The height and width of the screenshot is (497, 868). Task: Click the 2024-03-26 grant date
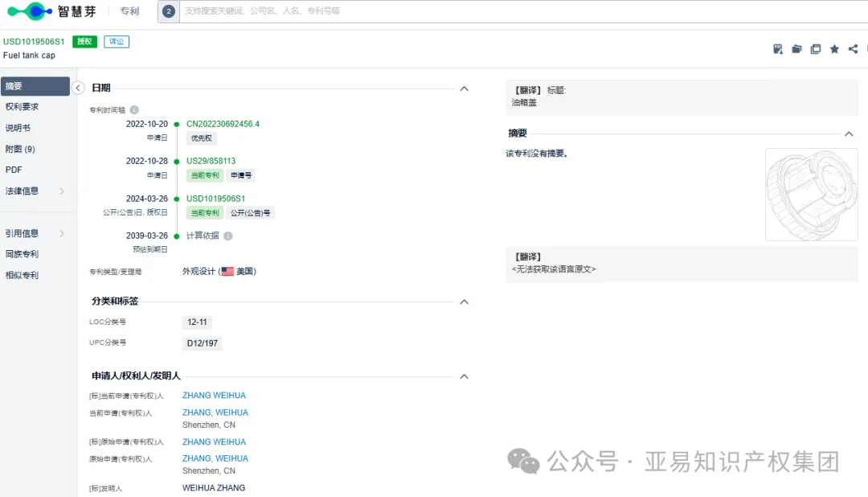click(147, 199)
